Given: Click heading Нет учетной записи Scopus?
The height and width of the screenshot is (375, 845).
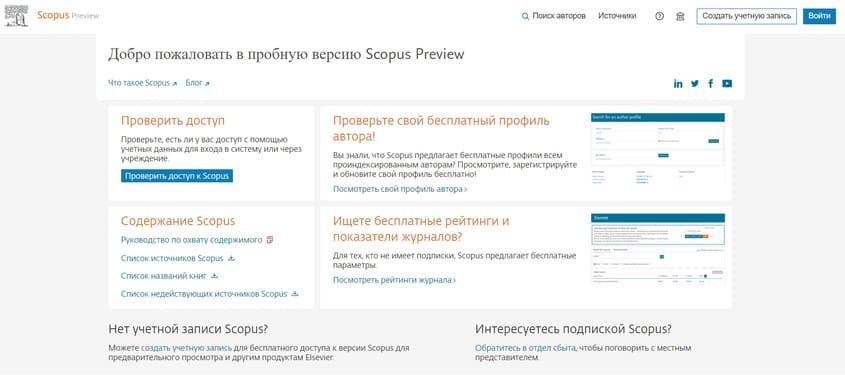Looking at the screenshot, I should point(188,329).
